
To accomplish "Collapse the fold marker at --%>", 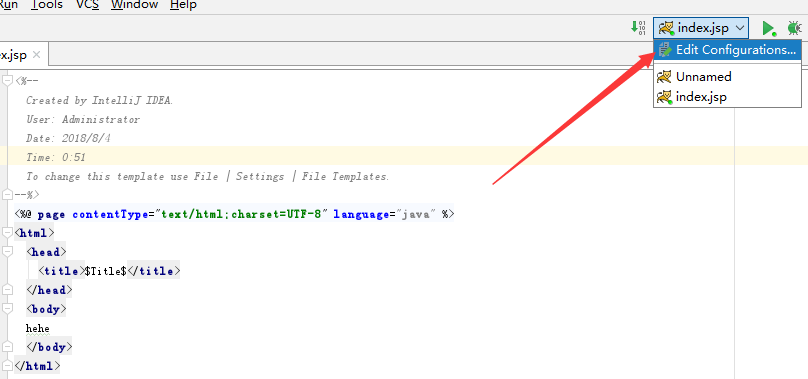I will pyautogui.click(x=7, y=195).
